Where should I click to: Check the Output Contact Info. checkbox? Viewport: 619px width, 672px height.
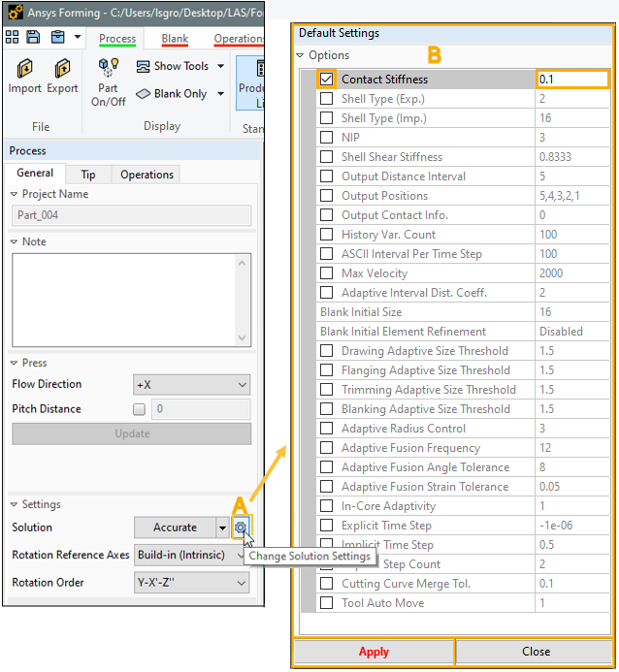(326, 214)
